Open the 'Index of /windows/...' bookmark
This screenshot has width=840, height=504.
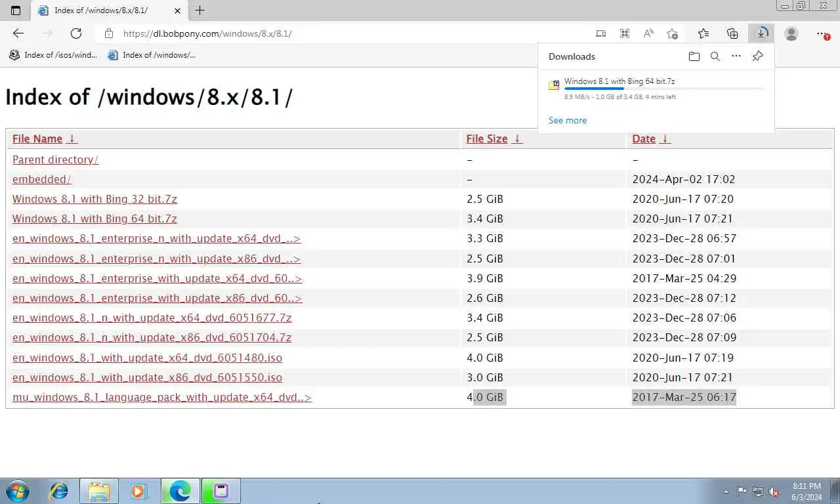click(152, 55)
